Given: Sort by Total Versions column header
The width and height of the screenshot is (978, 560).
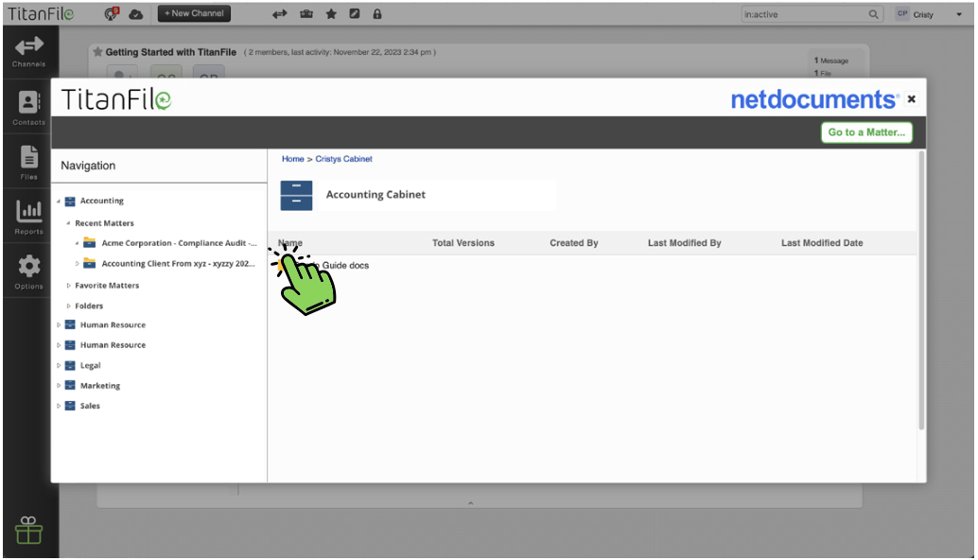Looking at the screenshot, I should [463, 243].
